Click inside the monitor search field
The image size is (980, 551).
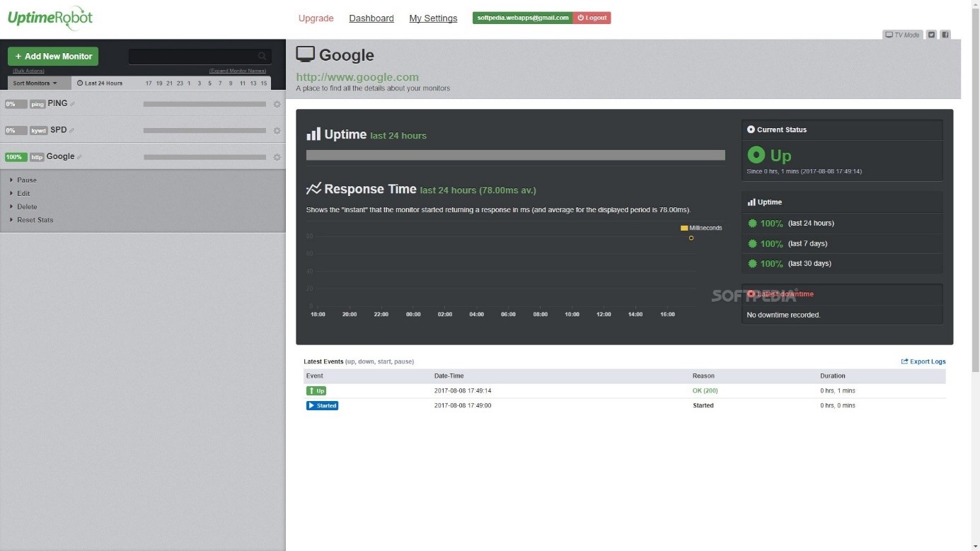191,57
